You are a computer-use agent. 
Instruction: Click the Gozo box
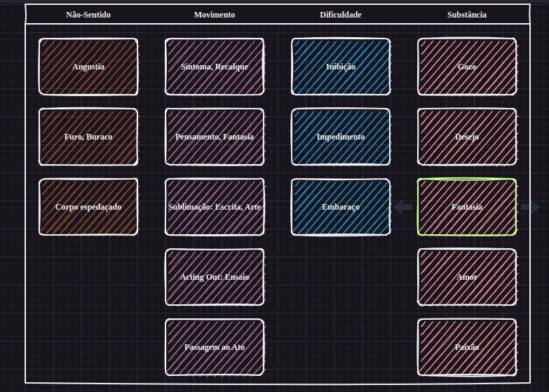(467, 67)
